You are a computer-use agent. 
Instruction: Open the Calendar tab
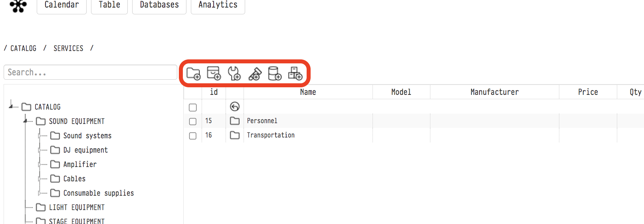(x=61, y=5)
